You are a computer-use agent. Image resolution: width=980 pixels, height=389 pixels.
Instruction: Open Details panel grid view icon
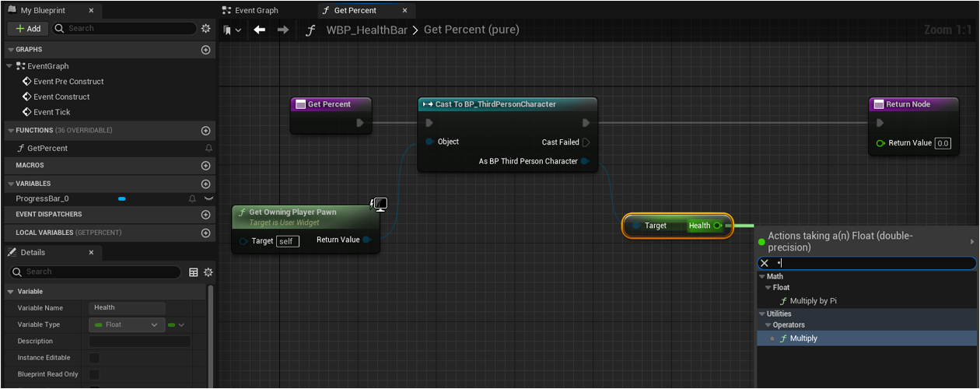[x=194, y=272]
